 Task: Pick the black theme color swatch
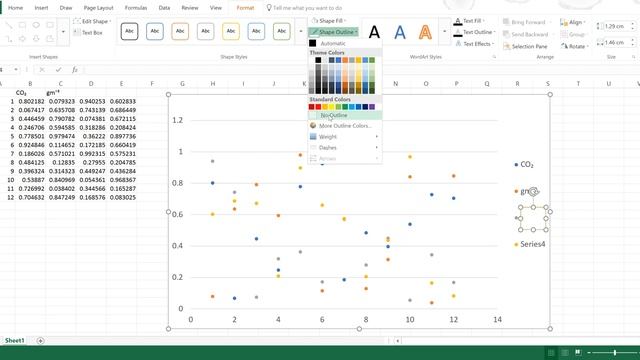318,60
